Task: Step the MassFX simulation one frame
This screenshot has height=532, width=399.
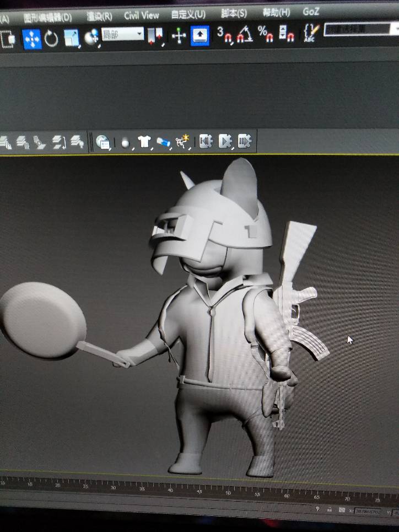Action: [245, 141]
